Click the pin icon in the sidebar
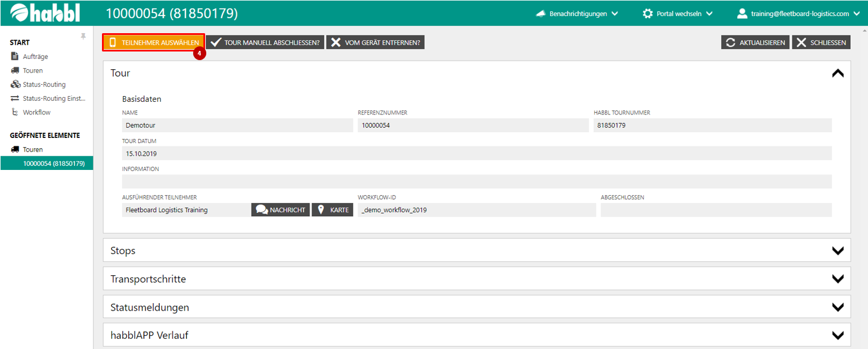 click(x=83, y=36)
